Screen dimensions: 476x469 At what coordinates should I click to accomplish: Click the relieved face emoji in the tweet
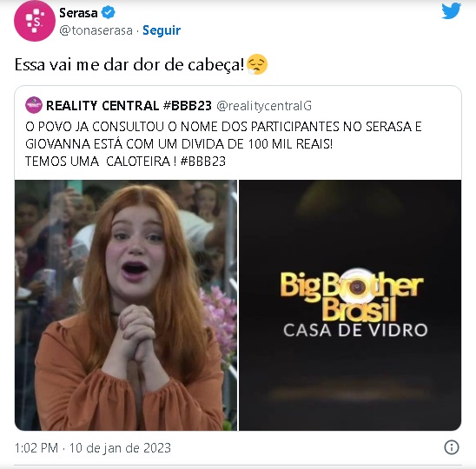tap(257, 64)
